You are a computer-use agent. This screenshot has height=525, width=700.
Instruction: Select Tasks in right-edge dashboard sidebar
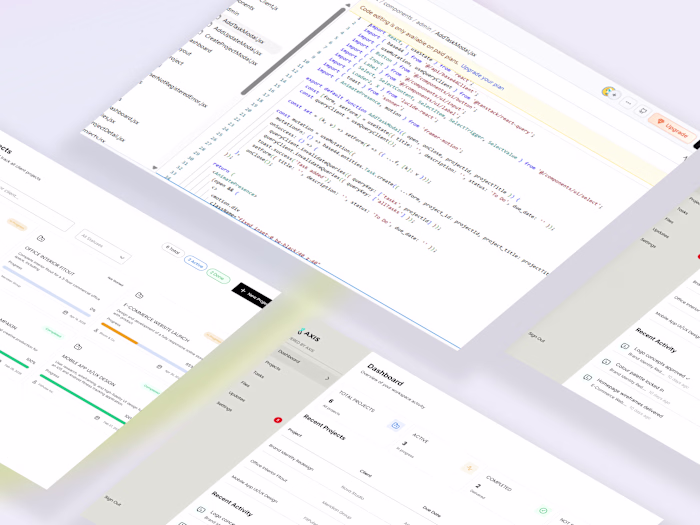coord(683,210)
